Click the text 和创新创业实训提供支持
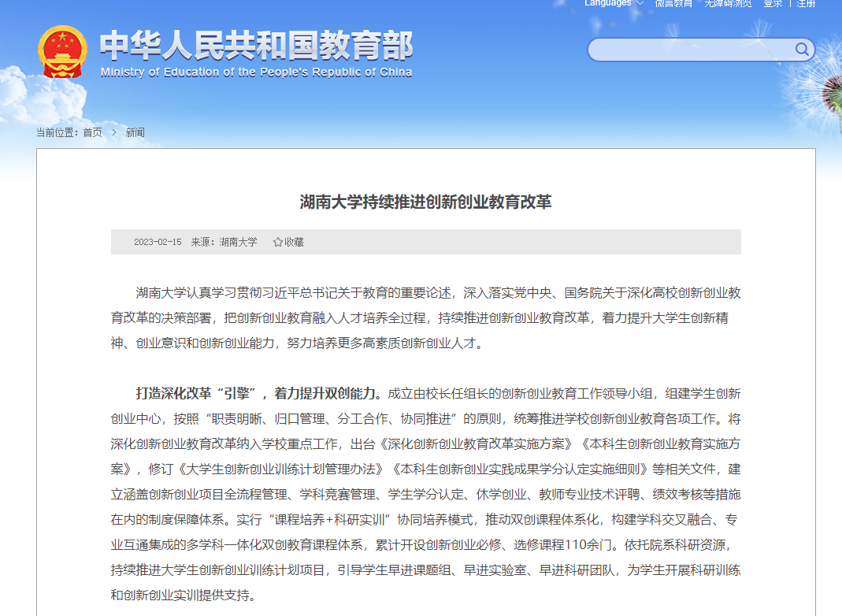The image size is (842, 616). 180,596
